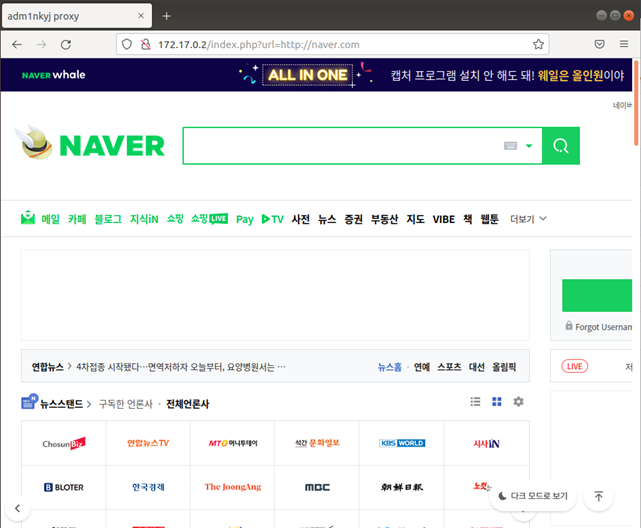Toggle the 다크 모드로 보기 dark mode button

[533, 496]
